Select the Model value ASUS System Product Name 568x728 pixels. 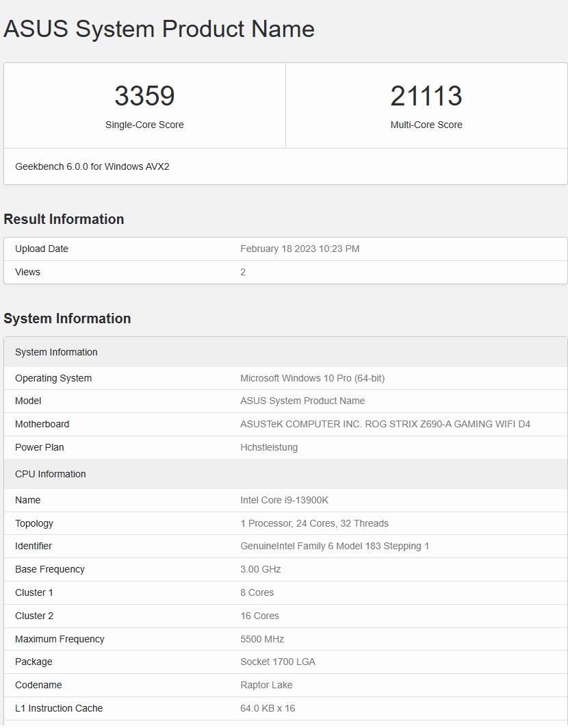click(x=302, y=401)
